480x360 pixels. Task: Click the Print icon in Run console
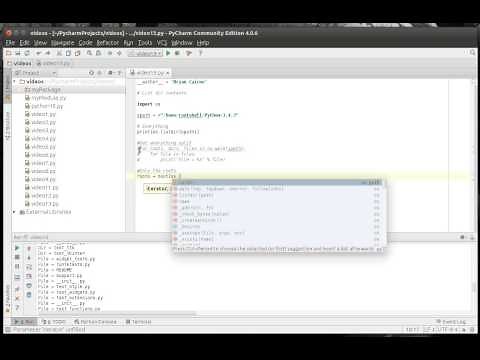(x=29, y=286)
